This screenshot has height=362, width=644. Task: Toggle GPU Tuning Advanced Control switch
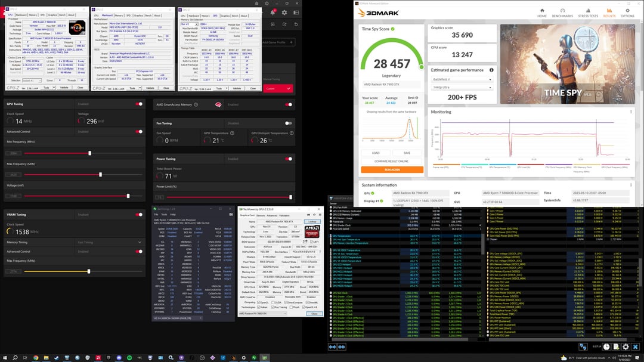[139, 131]
